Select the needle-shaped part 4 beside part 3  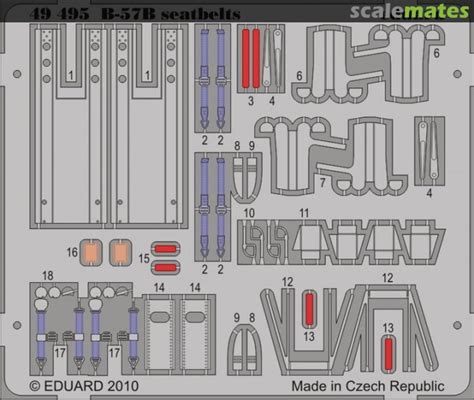[273, 58]
